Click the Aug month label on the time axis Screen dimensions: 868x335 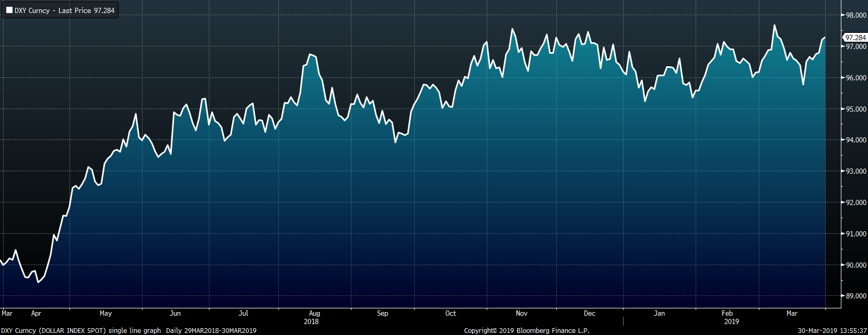pyautogui.click(x=314, y=314)
